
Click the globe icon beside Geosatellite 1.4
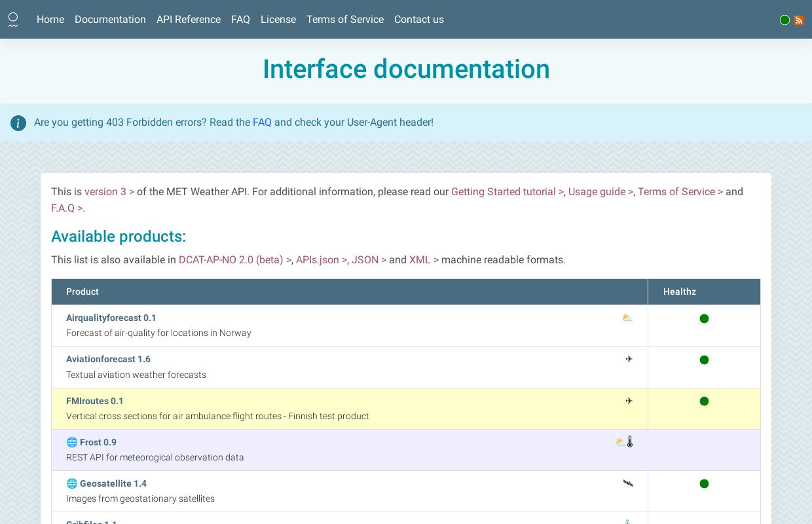tap(72, 484)
